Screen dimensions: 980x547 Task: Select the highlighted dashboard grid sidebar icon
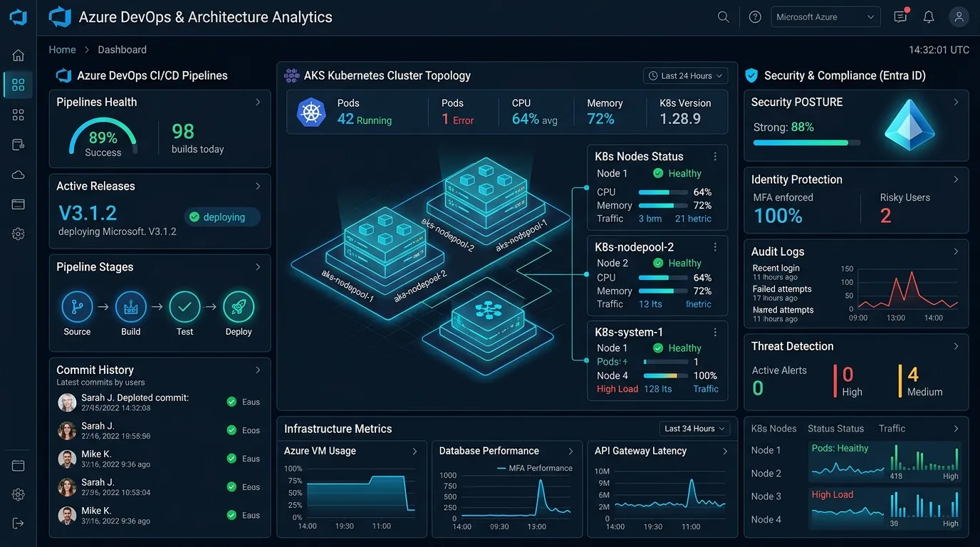point(19,85)
